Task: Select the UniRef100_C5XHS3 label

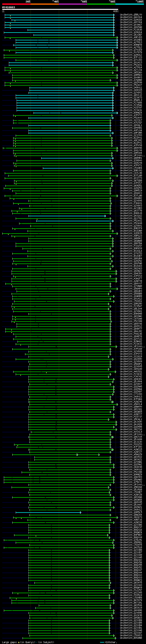Action: (x=131, y=636)
